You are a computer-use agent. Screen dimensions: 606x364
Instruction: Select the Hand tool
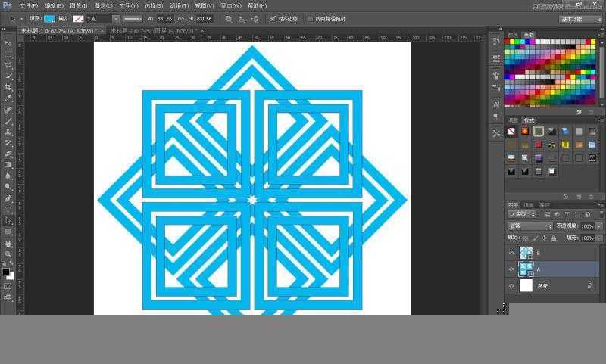8,244
